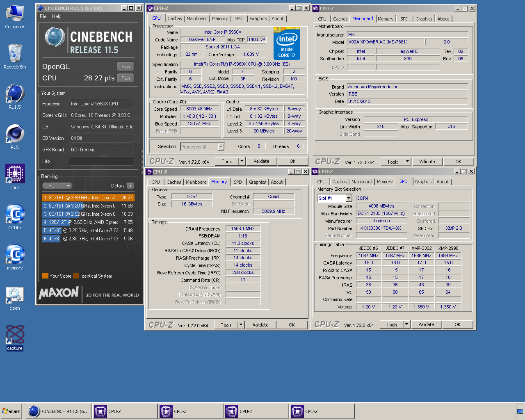This screenshot has height=420, width=525.
Task: Open the clean desktop shortcut
Action: tap(15, 298)
